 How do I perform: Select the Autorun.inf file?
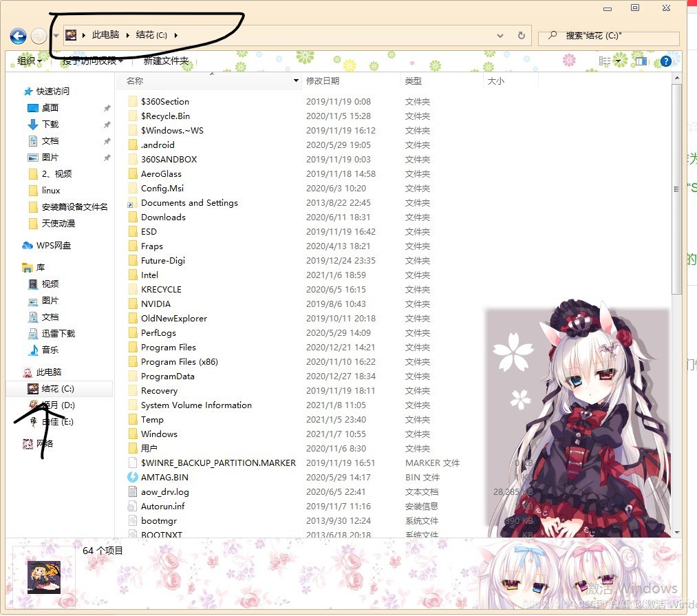(x=162, y=506)
